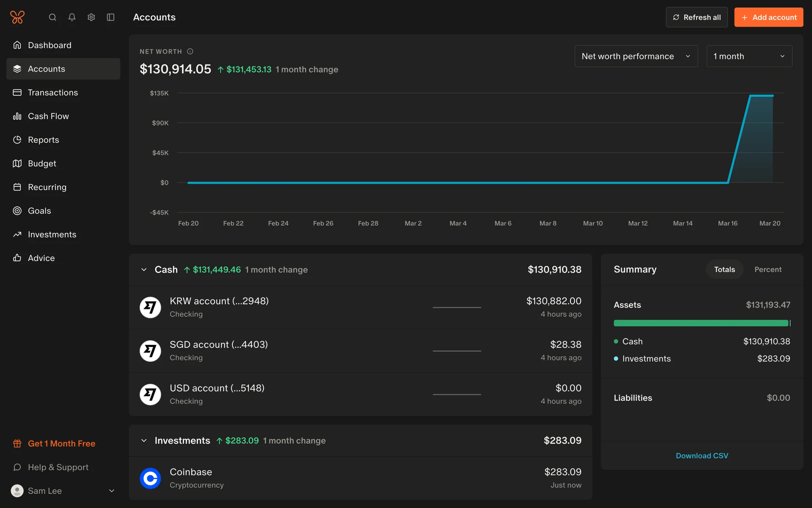Image resolution: width=812 pixels, height=508 pixels.
Task: Open settings gear icon
Action: [91, 17]
